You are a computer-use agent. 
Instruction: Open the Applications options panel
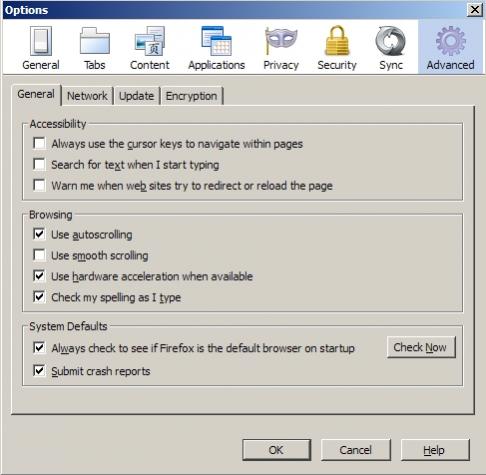216,48
